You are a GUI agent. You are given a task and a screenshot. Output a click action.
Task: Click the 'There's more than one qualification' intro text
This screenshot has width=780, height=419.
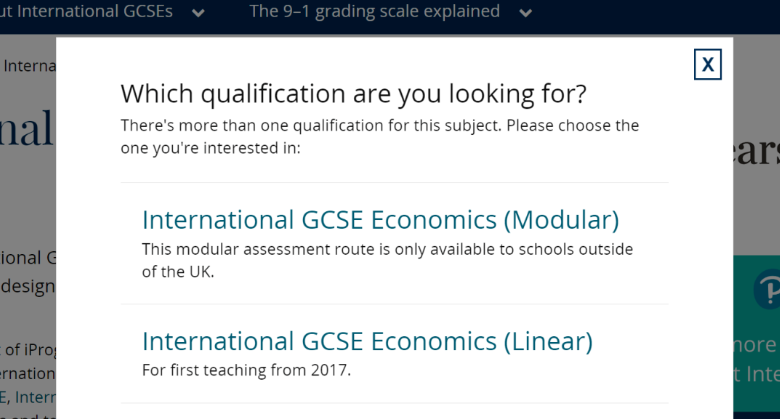point(380,136)
